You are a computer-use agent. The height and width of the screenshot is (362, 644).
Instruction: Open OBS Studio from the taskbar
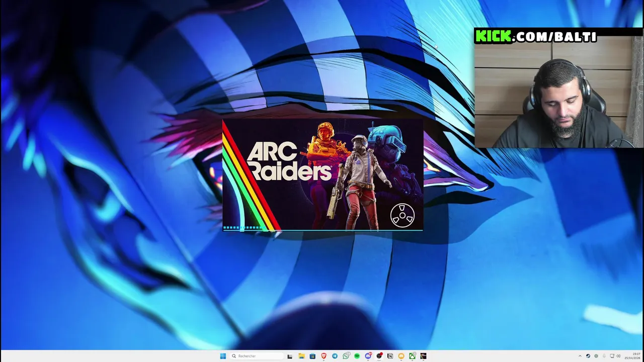point(379,356)
